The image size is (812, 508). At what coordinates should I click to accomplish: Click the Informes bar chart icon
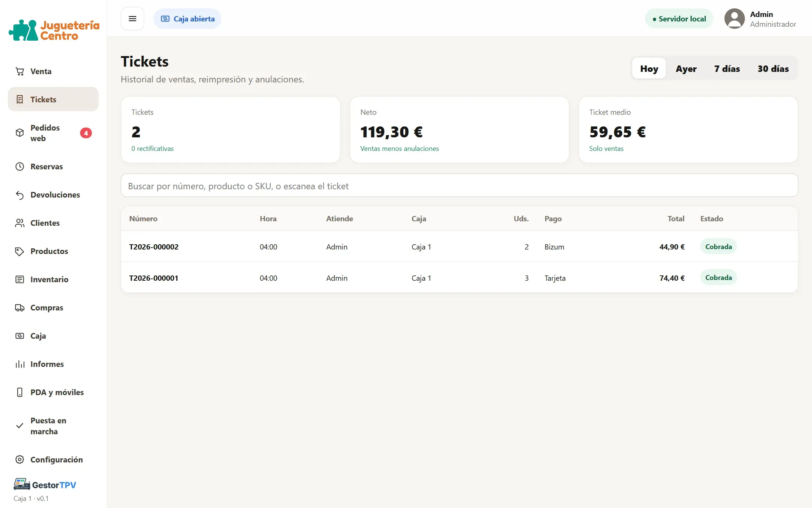(x=20, y=364)
